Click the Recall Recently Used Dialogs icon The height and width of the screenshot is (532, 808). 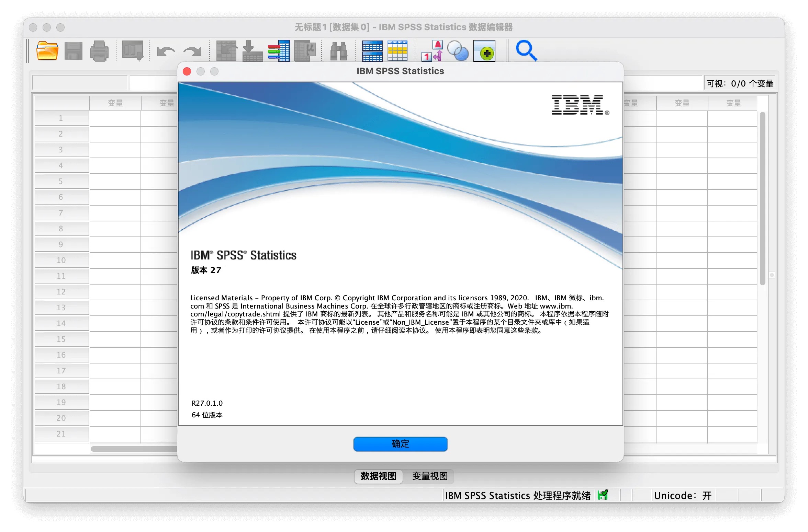(132, 51)
